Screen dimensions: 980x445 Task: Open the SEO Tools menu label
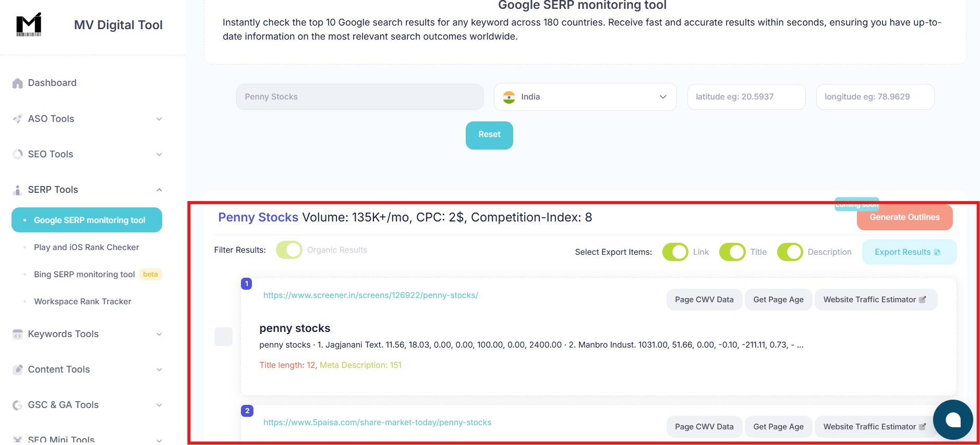(51, 154)
